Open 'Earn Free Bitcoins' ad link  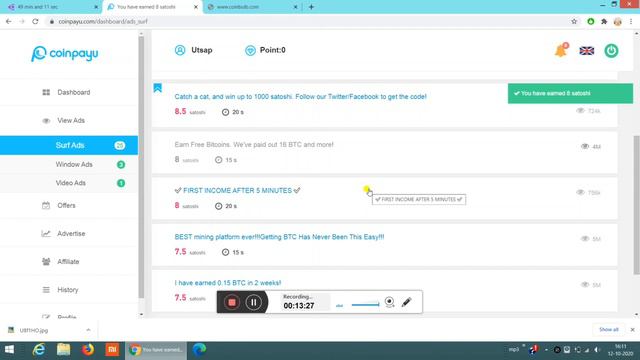pos(254,144)
